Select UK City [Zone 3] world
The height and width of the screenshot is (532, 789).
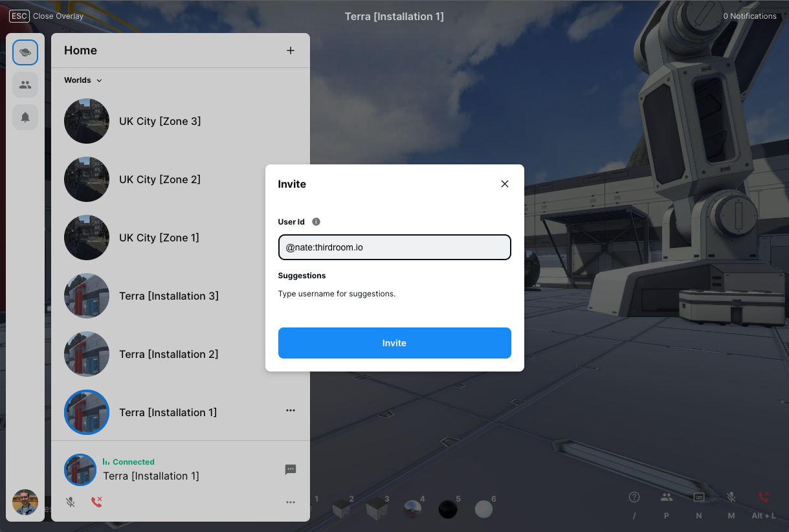[x=159, y=121]
